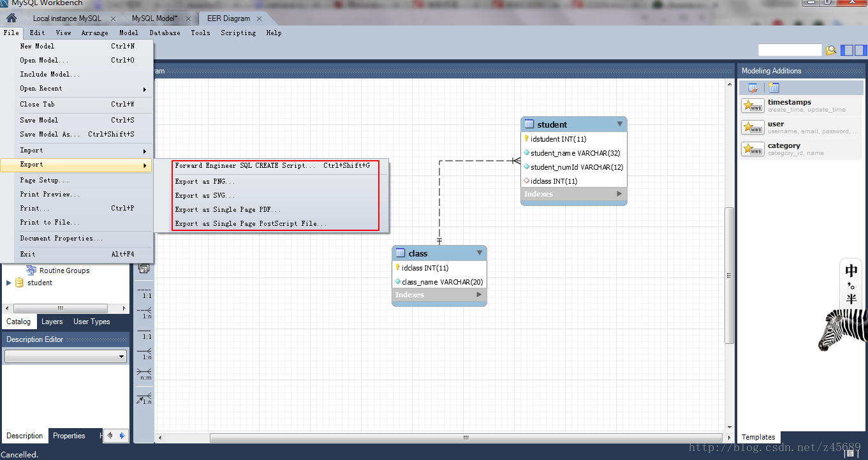Image resolution: width=868 pixels, height=460 pixels.
Task: Go to the Workbench home screen icon
Action: pyautogui.click(x=11, y=18)
